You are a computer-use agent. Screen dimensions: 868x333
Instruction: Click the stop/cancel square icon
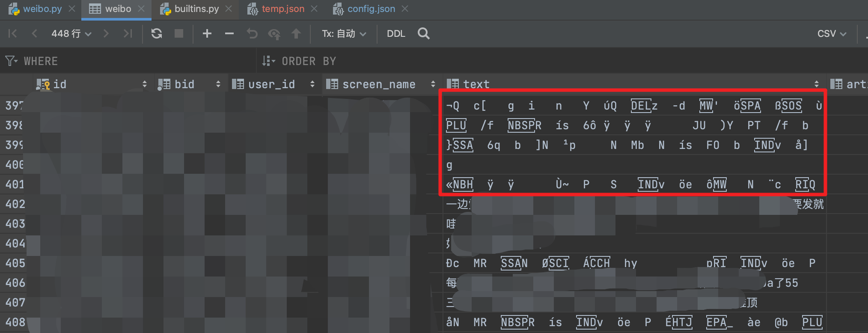click(179, 33)
